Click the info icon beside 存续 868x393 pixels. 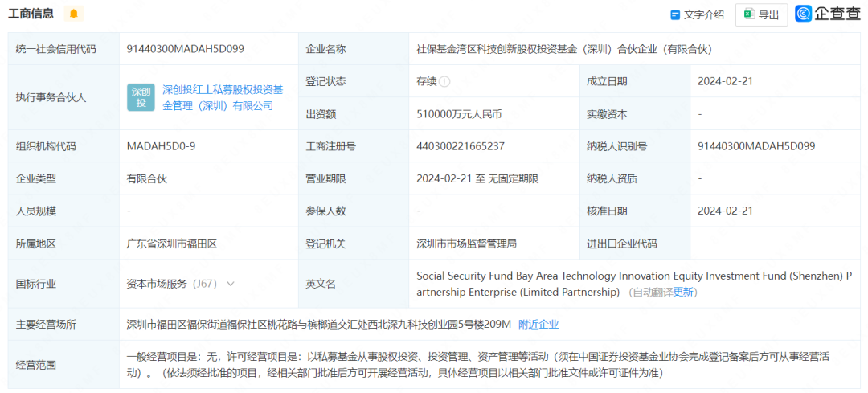click(444, 82)
